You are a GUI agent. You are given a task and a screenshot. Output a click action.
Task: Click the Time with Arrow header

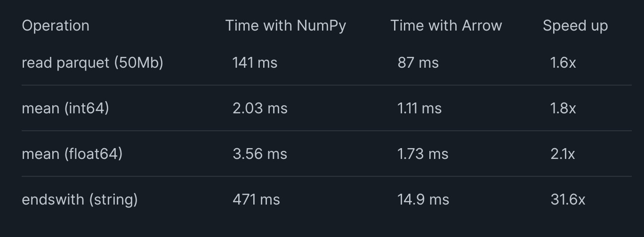click(446, 25)
